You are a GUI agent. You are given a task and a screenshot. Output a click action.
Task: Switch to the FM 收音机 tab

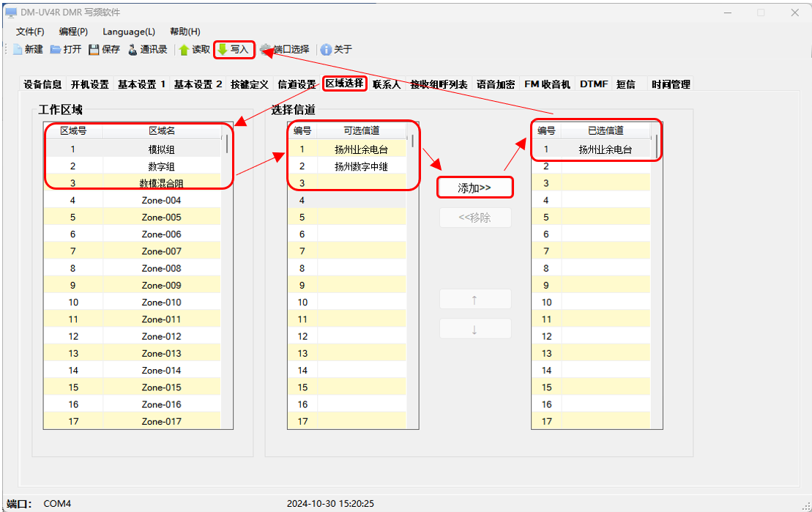547,84
